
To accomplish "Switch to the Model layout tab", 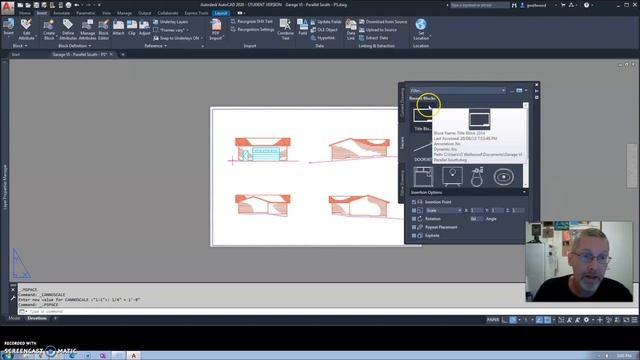I will 14,318.
